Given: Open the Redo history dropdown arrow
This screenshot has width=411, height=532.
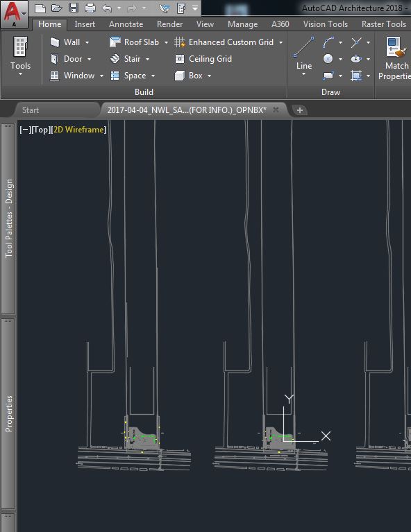Looking at the screenshot, I should point(144,8).
